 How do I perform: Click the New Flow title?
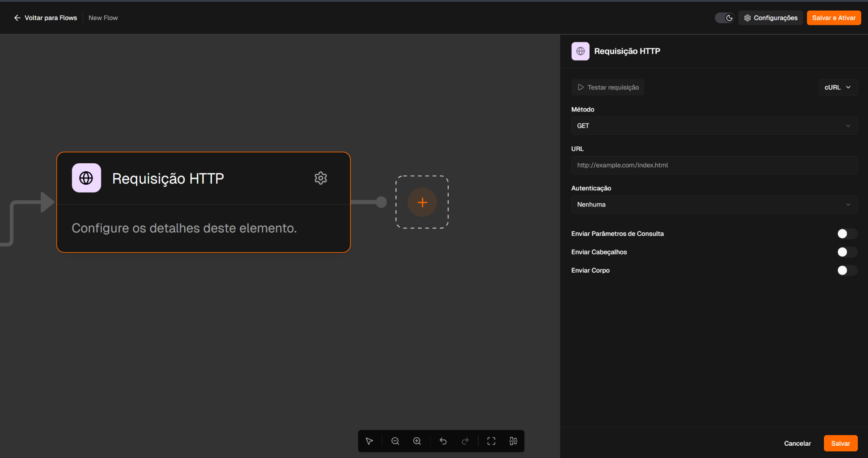[103, 18]
